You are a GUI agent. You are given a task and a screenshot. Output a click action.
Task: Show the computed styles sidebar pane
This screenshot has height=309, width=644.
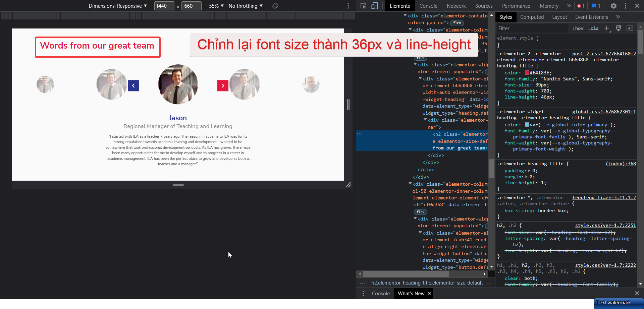point(630,28)
